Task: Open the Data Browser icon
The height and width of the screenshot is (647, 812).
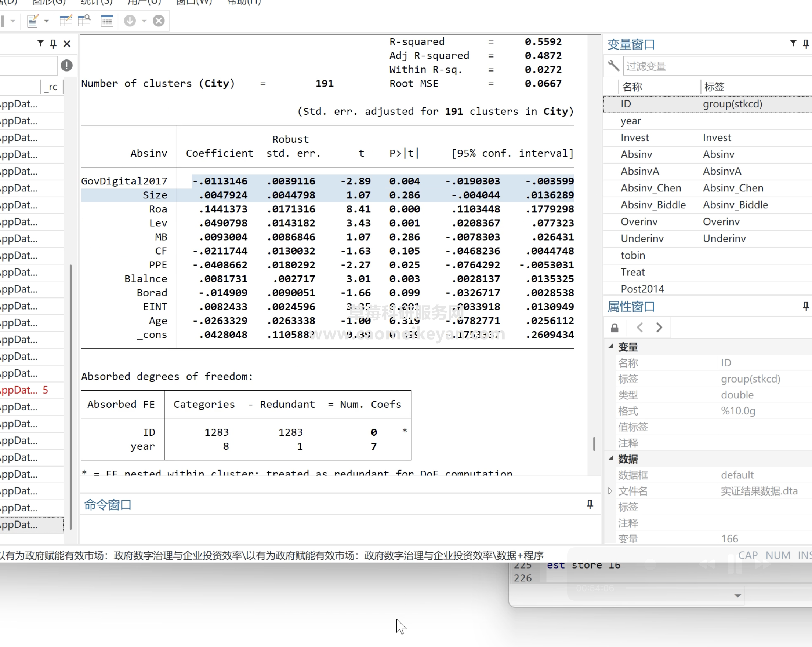Action: [x=84, y=21]
